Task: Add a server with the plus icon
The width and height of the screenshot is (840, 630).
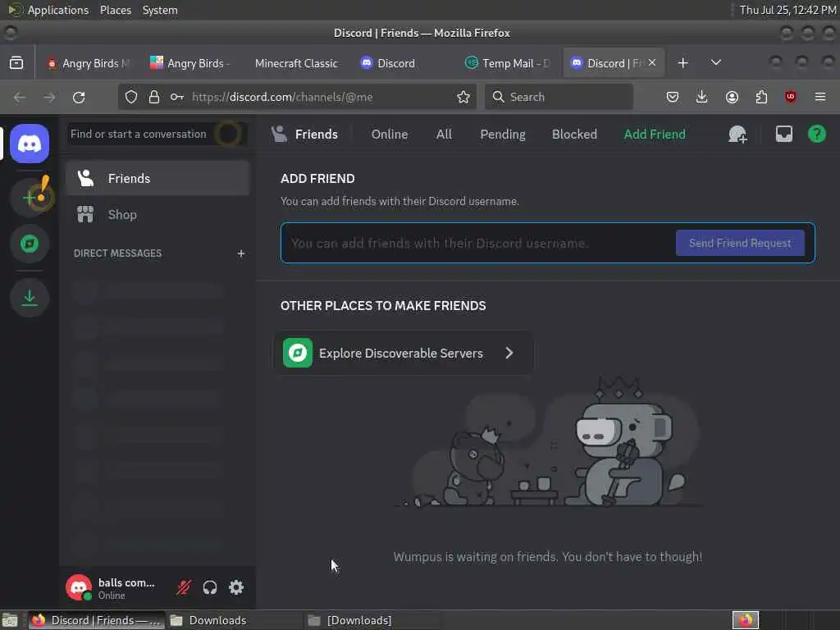Action: (x=30, y=197)
